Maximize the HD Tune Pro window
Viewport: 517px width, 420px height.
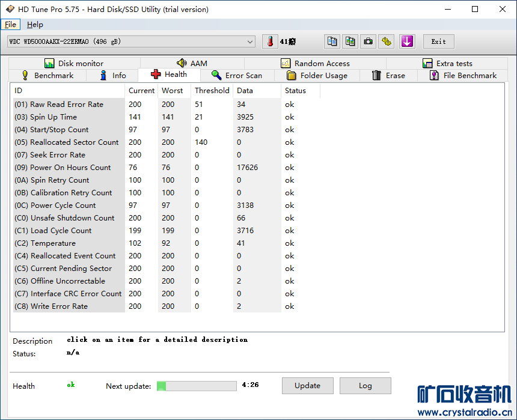pyautogui.click(x=475, y=9)
